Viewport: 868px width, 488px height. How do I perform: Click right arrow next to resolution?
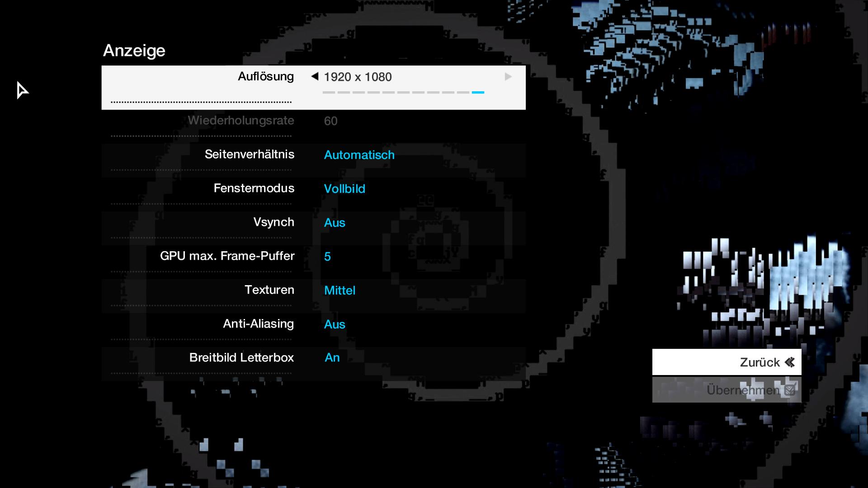pyautogui.click(x=508, y=77)
